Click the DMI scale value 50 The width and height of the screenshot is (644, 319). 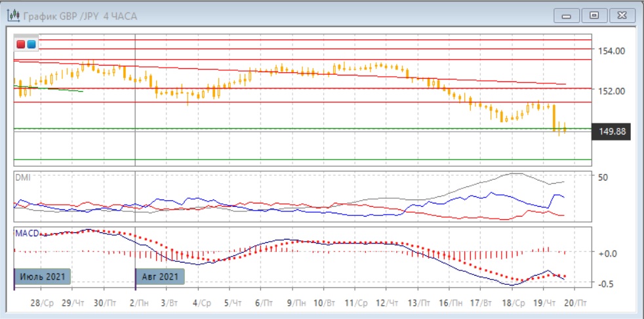(x=603, y=177)
